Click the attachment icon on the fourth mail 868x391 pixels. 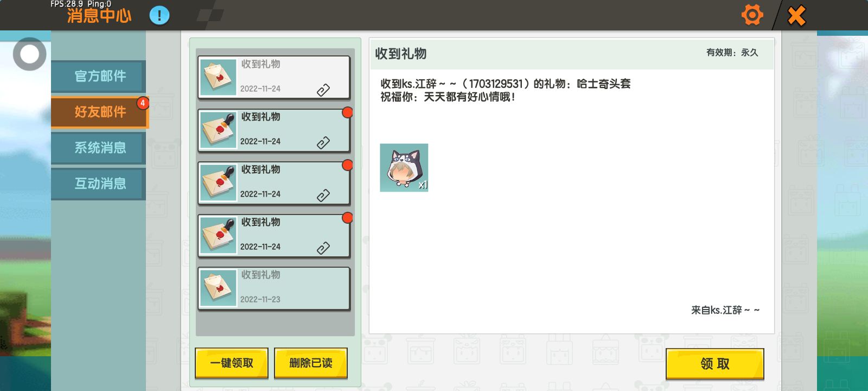[x=323, y=248]
